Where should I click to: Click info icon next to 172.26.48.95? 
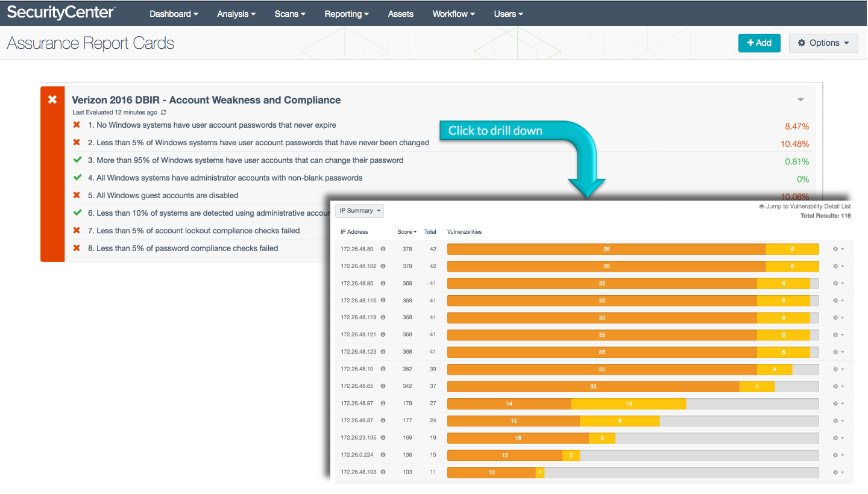[x=383, y=283]
